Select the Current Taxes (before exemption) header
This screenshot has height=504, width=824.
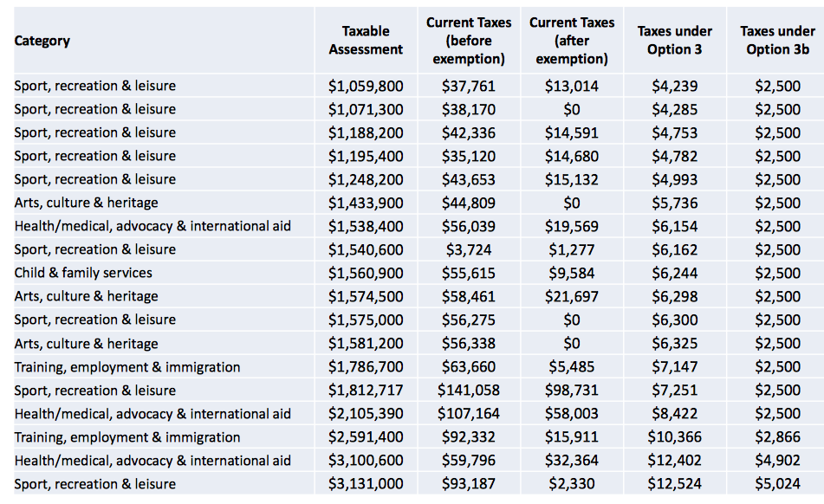coord(469,41)
